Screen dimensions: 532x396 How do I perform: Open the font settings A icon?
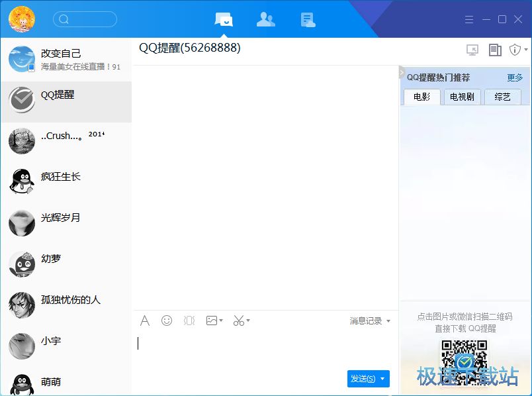145,321
